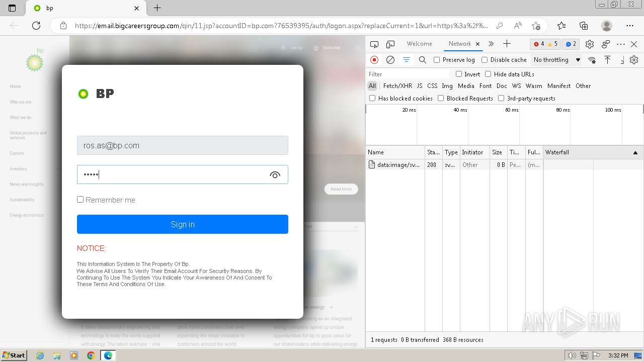Check the Invert filter checkbox
644x362 pixels.
459,74
